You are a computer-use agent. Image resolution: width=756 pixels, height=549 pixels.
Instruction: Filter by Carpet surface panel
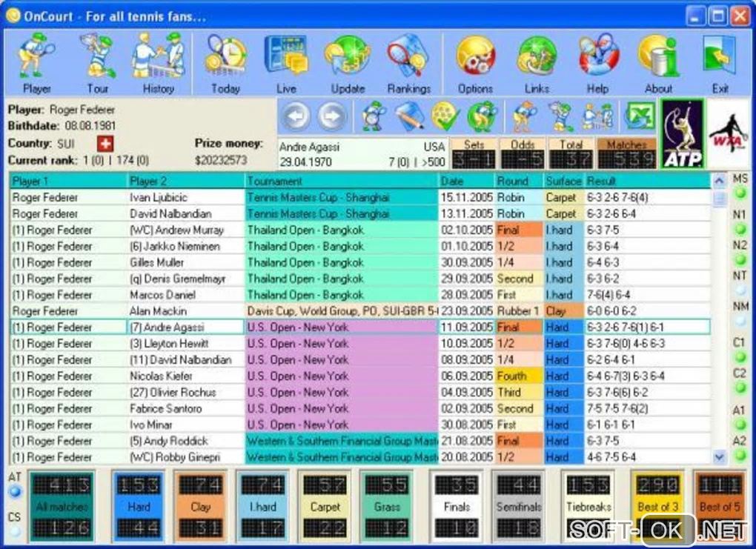[325, 506]
